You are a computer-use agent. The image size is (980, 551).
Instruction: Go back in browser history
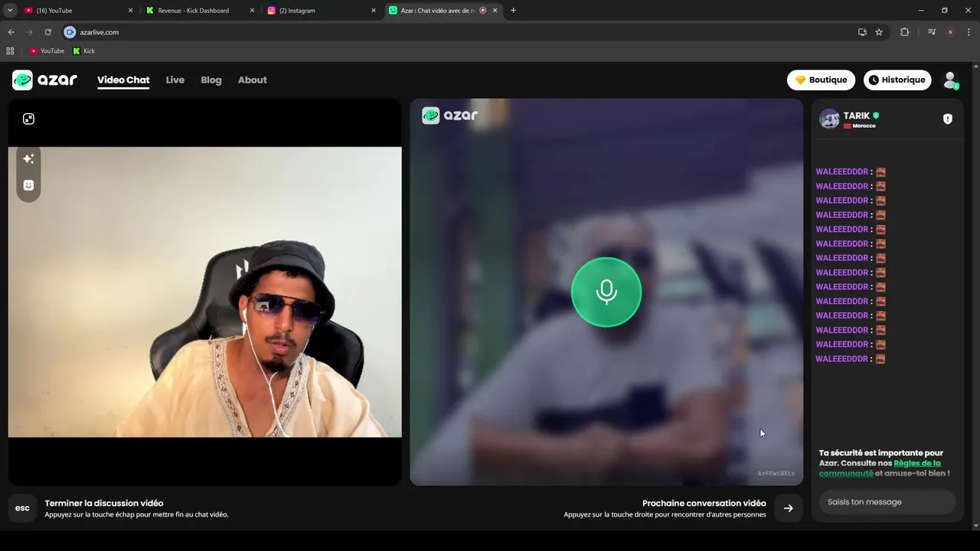(11, 32)
